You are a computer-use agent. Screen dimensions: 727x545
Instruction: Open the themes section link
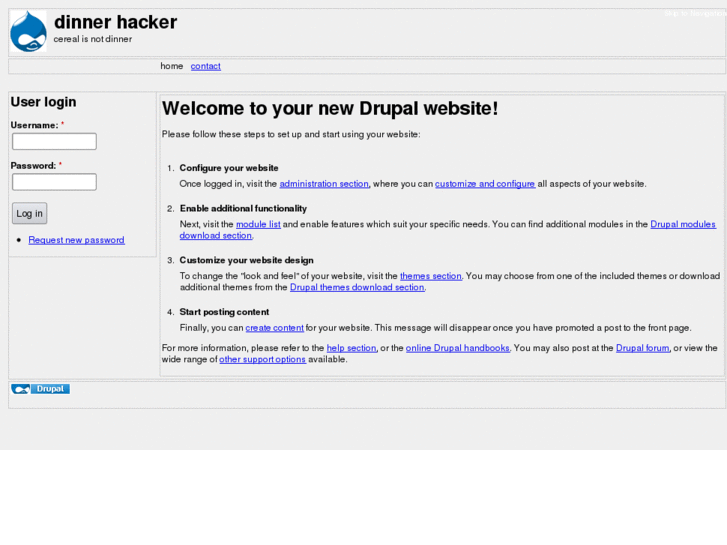click(431, 276)
